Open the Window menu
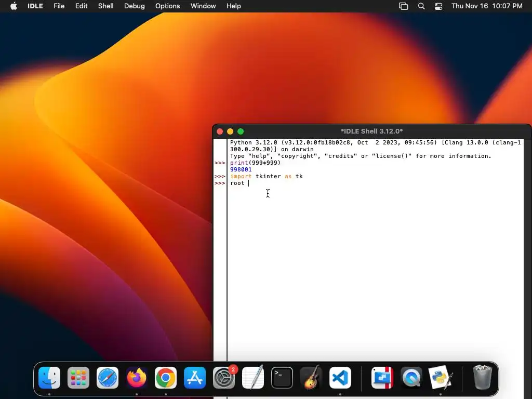The width and height of the screenshot is (532, 399). coord(203,6)
